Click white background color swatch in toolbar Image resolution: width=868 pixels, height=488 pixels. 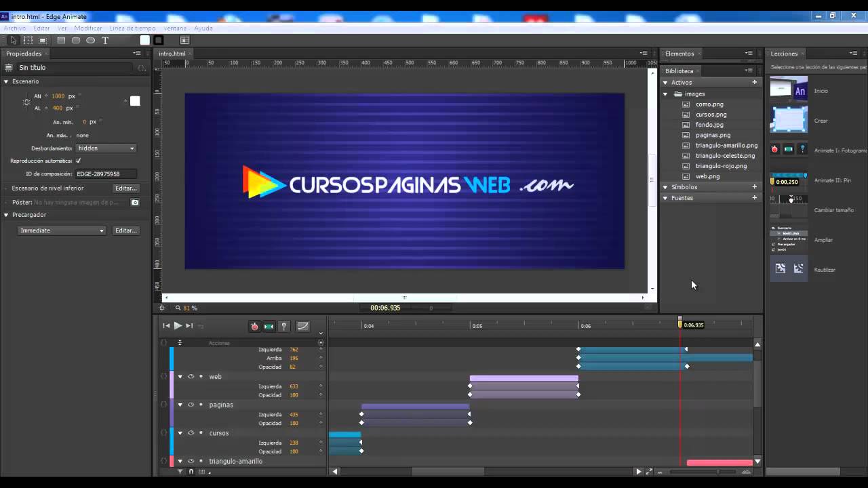pyautogui.click(x=144, y=41)
